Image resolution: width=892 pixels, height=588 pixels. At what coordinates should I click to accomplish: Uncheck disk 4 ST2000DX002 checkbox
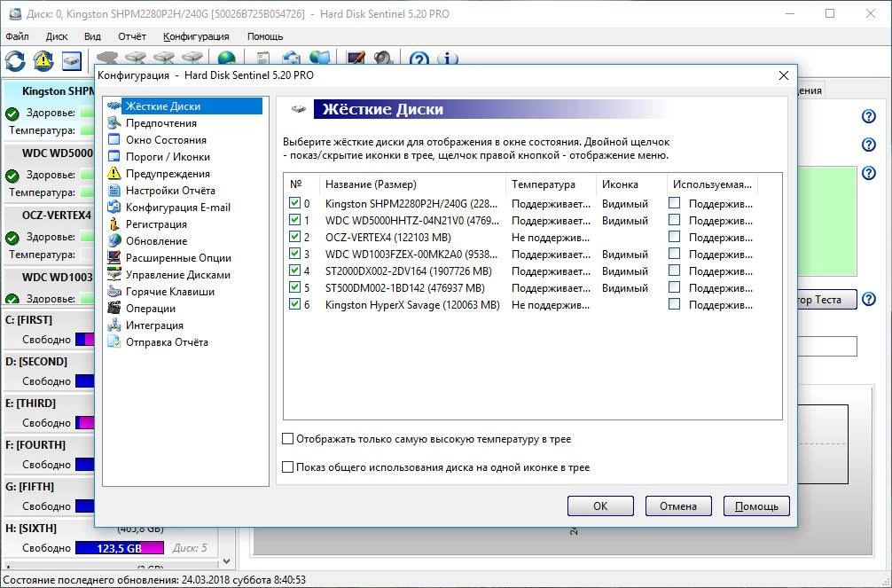294,270
